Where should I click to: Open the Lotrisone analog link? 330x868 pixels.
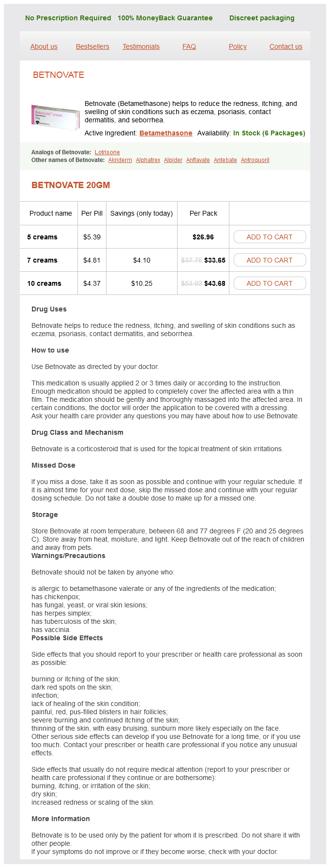click(107, 152)
